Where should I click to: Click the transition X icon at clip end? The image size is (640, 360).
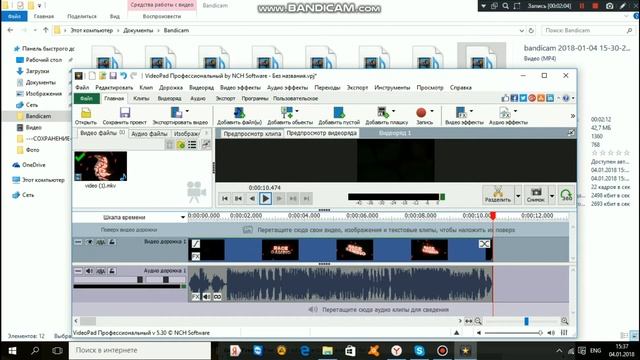484,244
